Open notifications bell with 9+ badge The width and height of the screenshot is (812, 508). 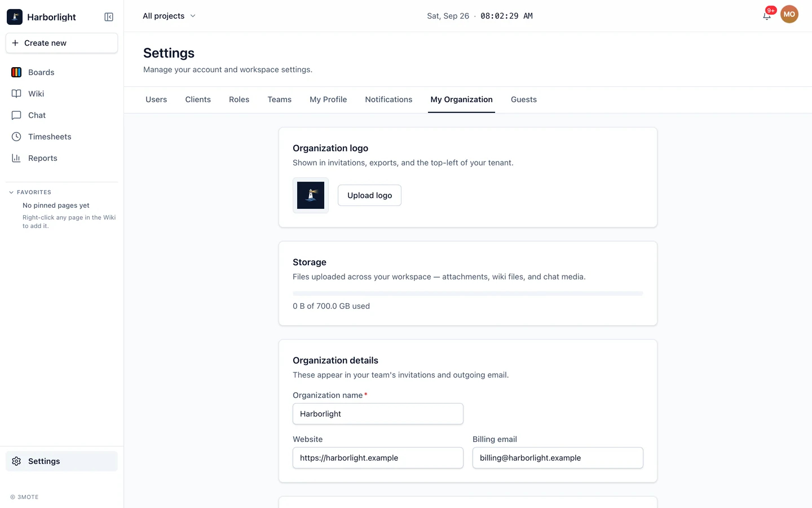pyautogui.click(x=767, y=15)
